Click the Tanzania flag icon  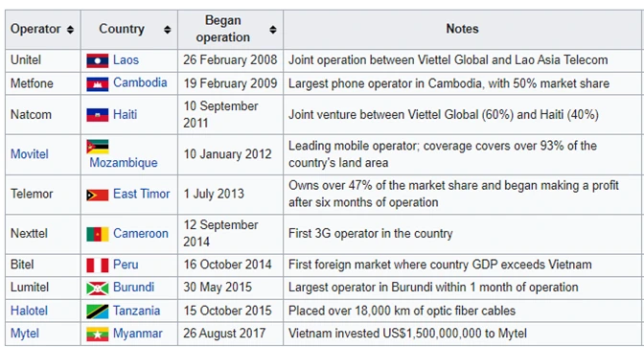point(98,312)
